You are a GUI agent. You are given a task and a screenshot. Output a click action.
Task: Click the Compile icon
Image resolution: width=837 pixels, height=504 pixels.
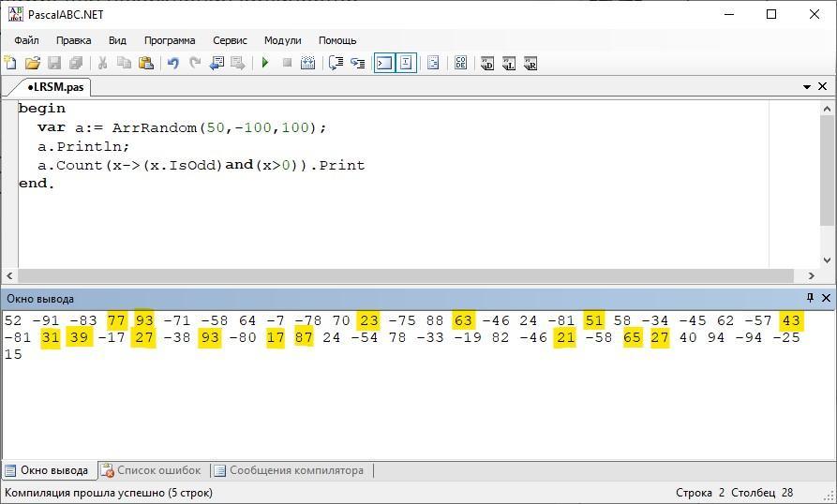[x=308, y=63]
